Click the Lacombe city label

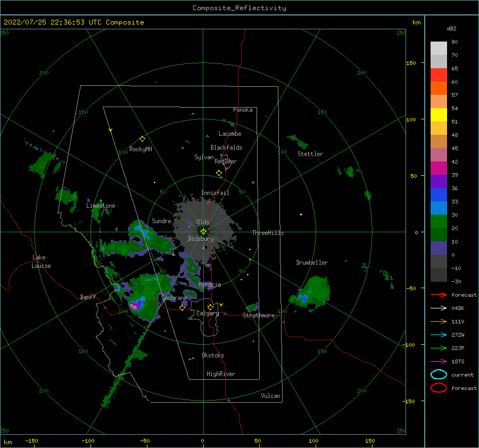point(230,134)
